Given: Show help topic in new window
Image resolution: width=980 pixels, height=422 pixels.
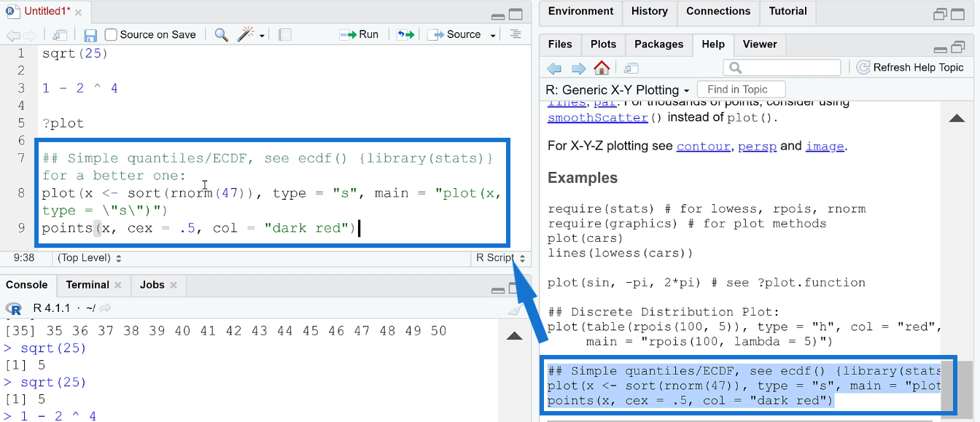Looking at the screenshot, I should pos(631,68).
